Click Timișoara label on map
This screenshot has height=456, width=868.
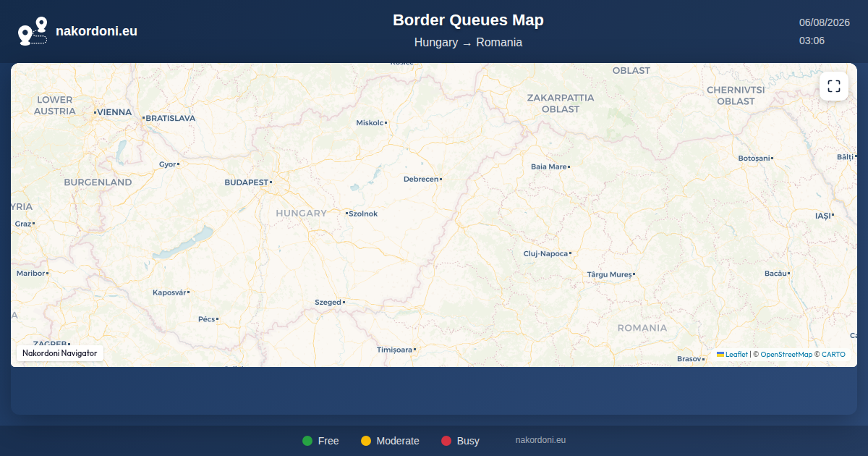coord(396,350)
